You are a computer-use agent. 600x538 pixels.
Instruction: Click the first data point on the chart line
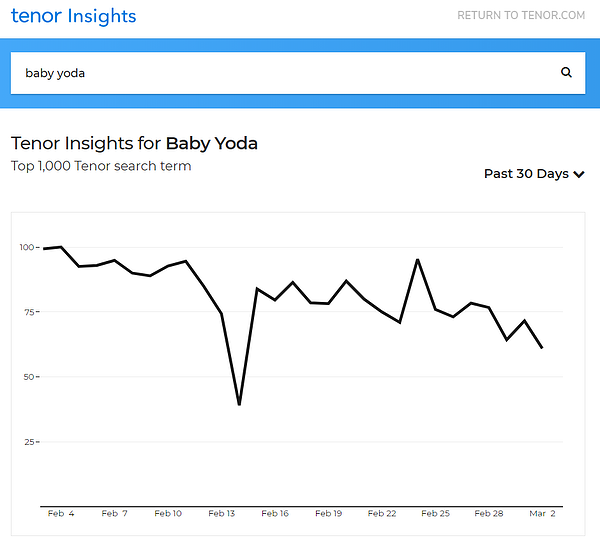tap(43, 249)
